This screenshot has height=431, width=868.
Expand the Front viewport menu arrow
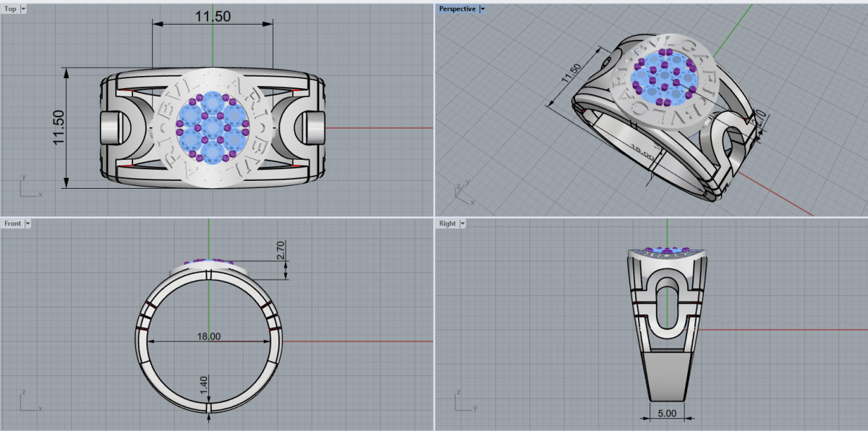(27, 223)
